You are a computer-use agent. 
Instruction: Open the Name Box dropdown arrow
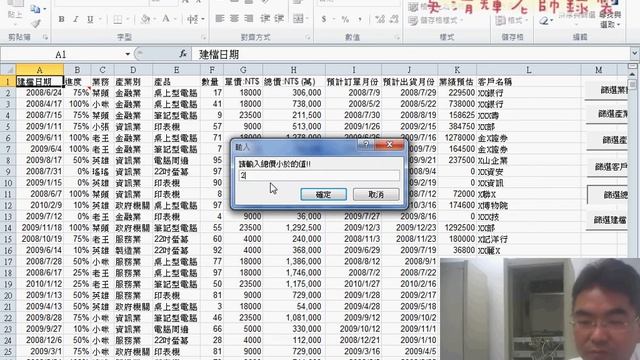tap(127, 54)
